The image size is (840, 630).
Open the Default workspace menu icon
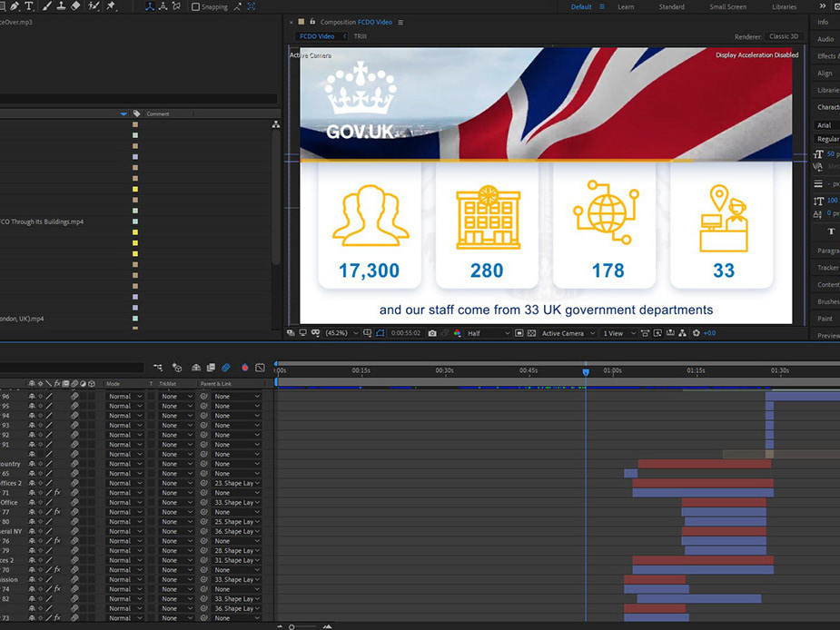click(x=602, y=7)
